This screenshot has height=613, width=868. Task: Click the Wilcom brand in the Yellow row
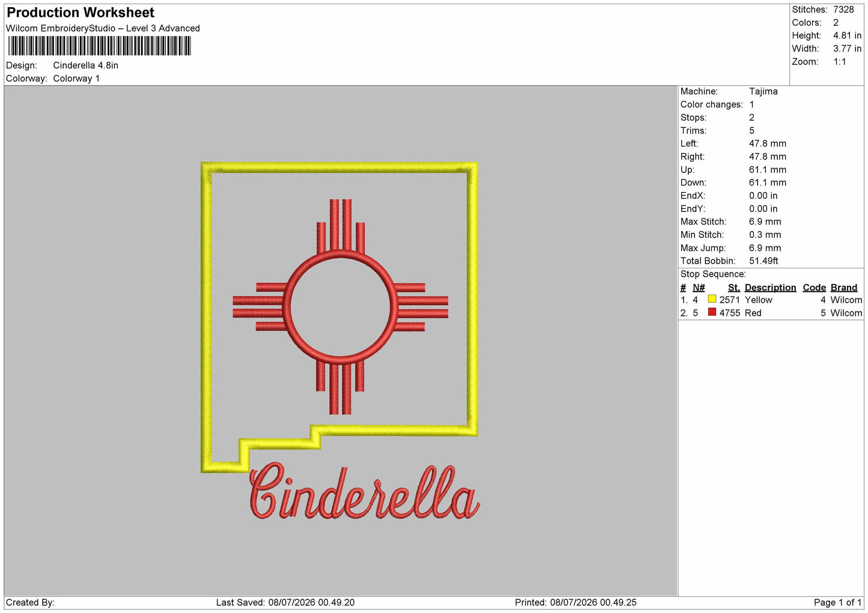[x=846, y=300]
